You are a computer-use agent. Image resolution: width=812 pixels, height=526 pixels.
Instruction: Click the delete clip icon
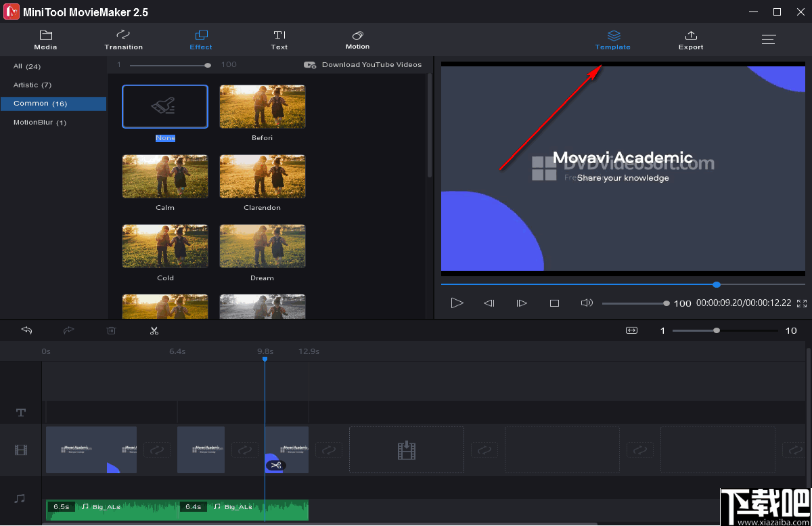point(111,330)
